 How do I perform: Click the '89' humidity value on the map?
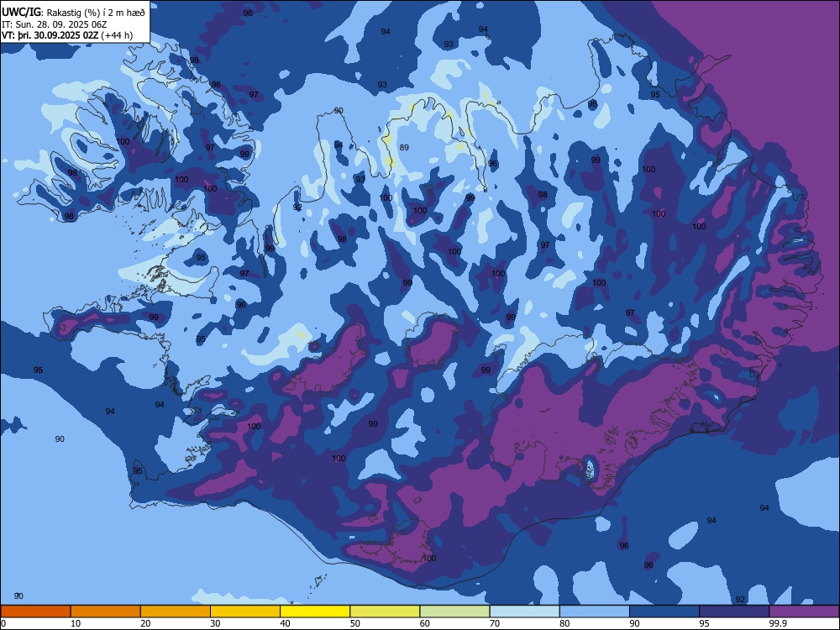coord(405,147)
